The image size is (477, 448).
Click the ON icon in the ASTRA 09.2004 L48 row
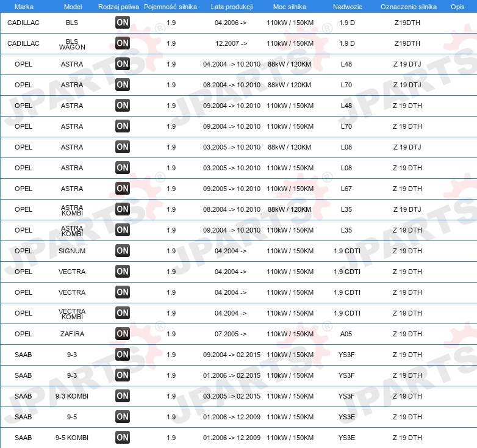click(123, 106)
